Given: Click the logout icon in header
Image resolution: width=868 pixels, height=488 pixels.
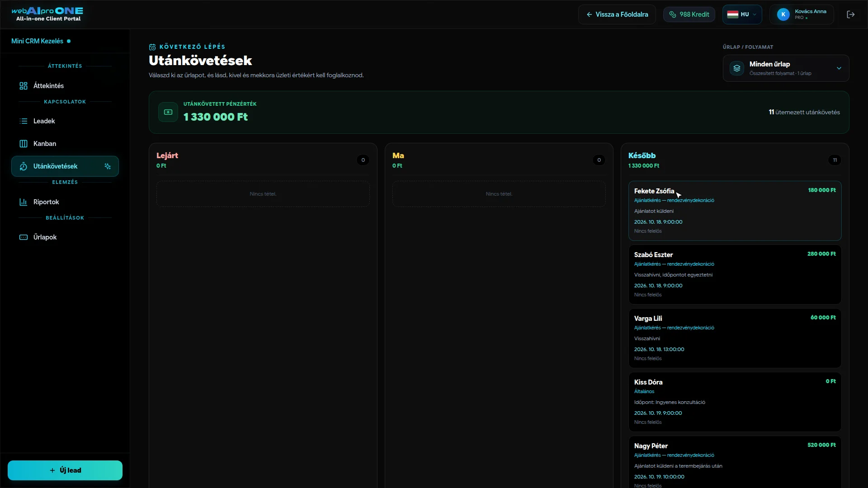Looking at the screenshot, I should (x=850, y=14).
